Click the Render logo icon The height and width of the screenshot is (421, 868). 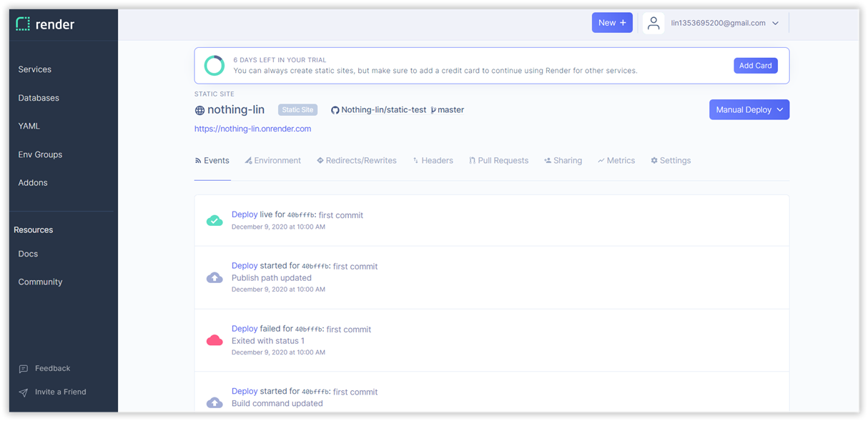click(x=23, y=24)
